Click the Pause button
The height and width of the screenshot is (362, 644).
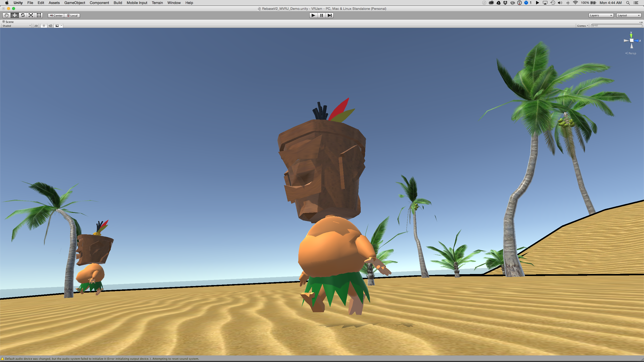coord(321,15)
